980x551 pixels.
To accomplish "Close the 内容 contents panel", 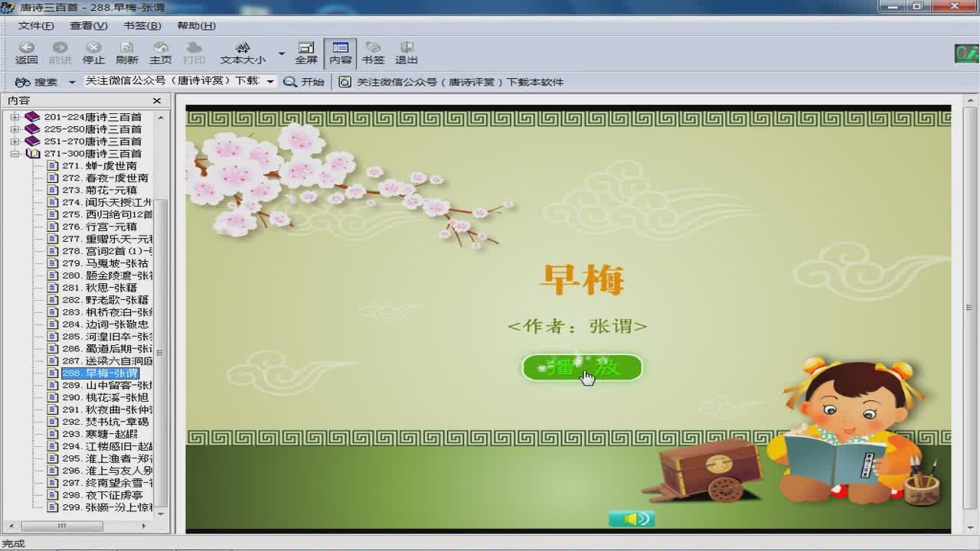I will coord(157,101).
